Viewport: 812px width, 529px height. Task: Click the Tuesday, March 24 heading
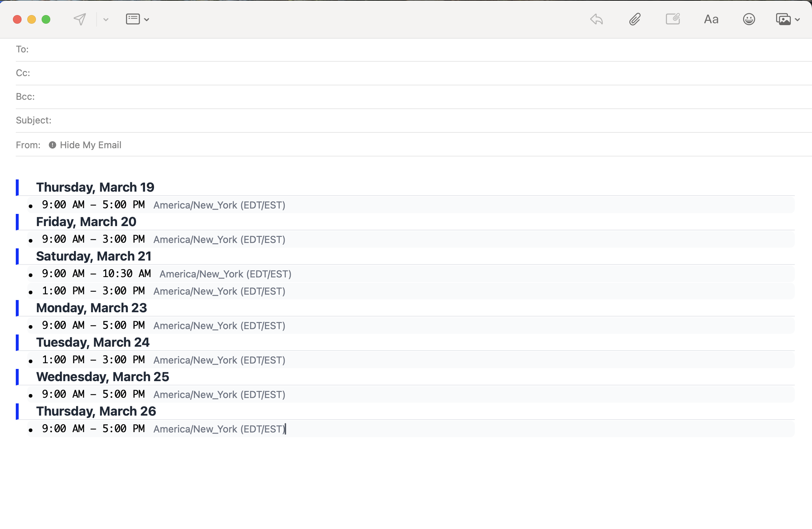[x=93, y=342]
